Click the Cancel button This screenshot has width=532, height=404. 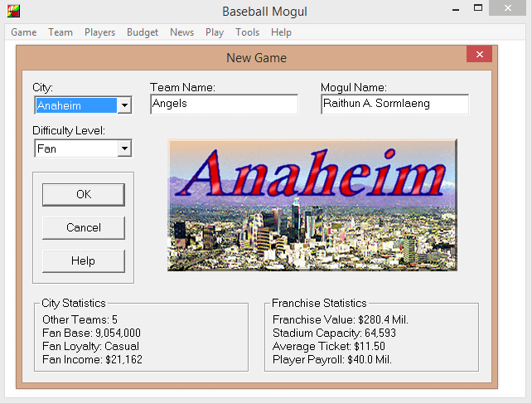click(x=84, y=227)
